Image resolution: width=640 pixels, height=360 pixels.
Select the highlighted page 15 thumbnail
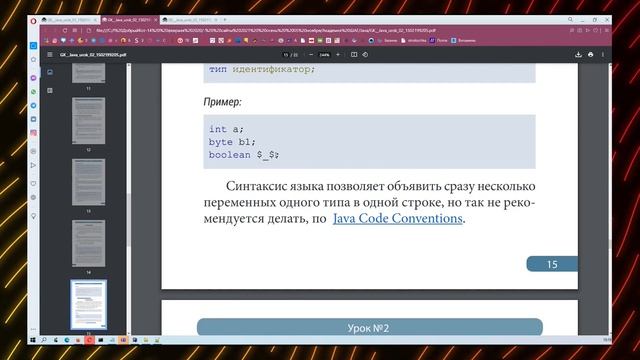(89, 304)
